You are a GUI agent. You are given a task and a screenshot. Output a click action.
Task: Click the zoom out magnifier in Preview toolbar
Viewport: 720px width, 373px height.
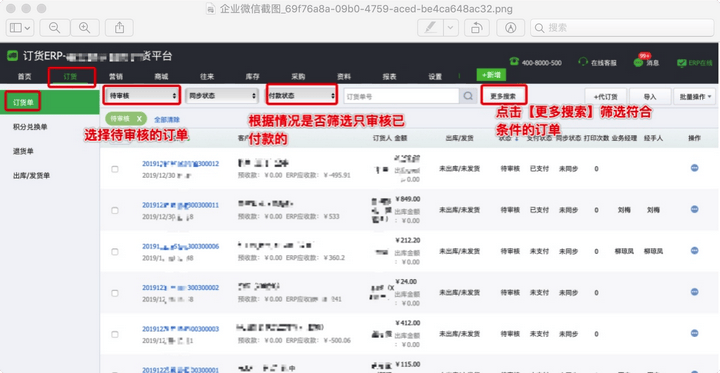[x=55, y=28]
